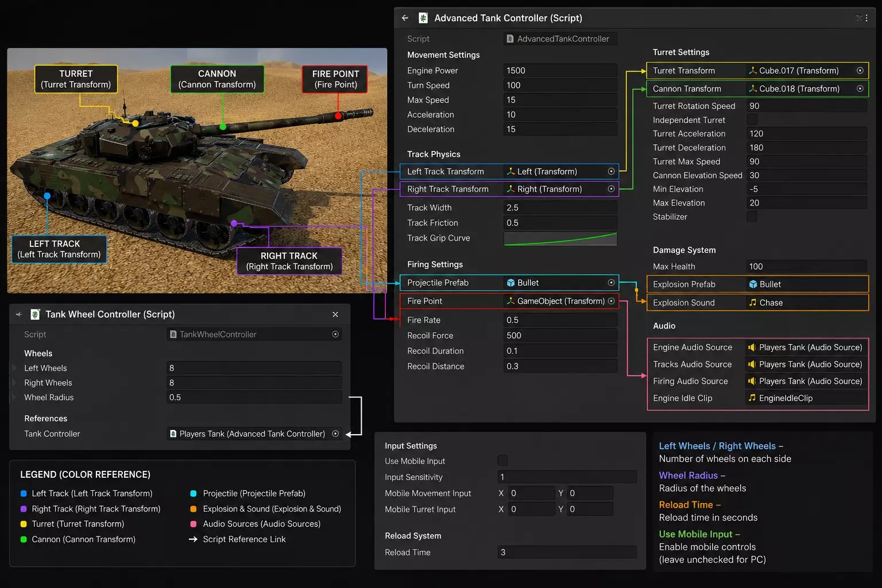Image resolution: width=882 pixels, height=588 pixels.
Task: Close the Tank Wheel Controller panel
Action: 335,314
